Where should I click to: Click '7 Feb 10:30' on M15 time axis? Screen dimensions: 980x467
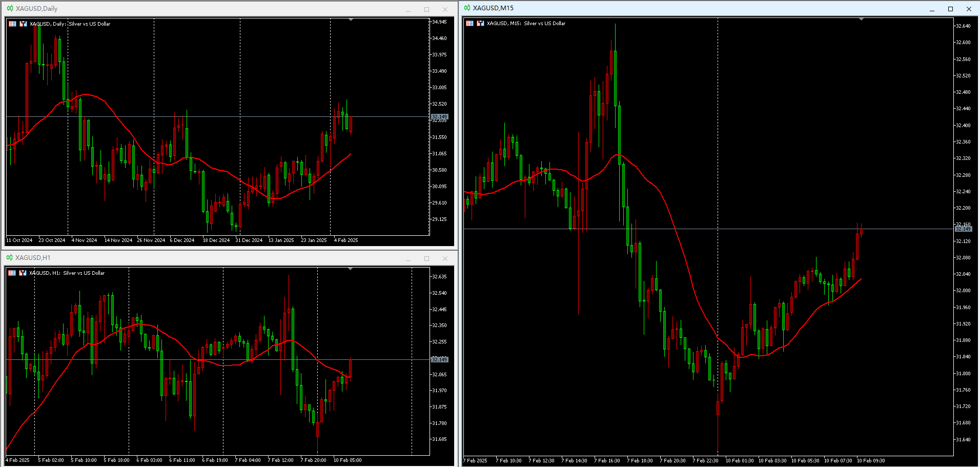508,460
